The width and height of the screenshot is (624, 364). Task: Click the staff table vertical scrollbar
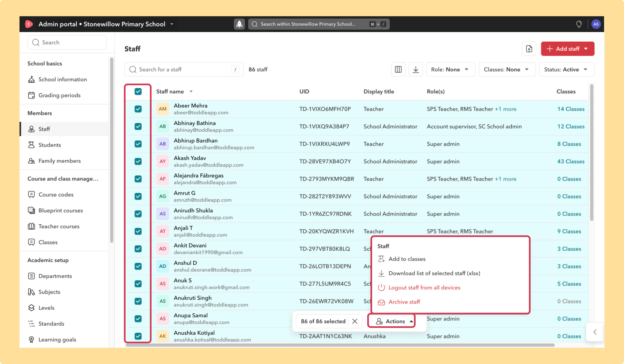tap(592, 153)
